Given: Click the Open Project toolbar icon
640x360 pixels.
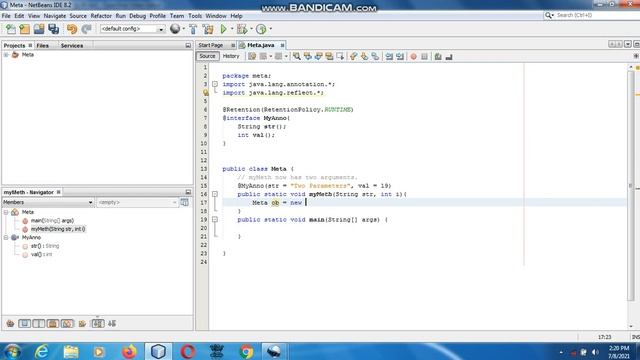Looking at the screenshot, I should coord(39,29).
